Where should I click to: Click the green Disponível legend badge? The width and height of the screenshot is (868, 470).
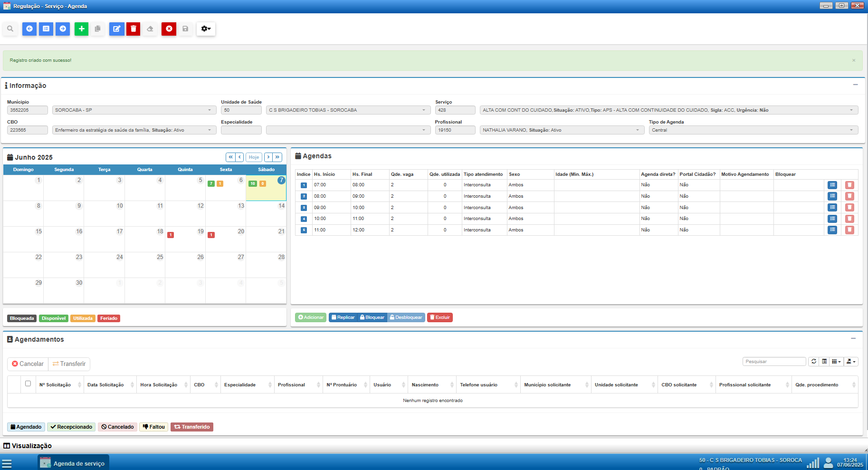pos(54,318)
